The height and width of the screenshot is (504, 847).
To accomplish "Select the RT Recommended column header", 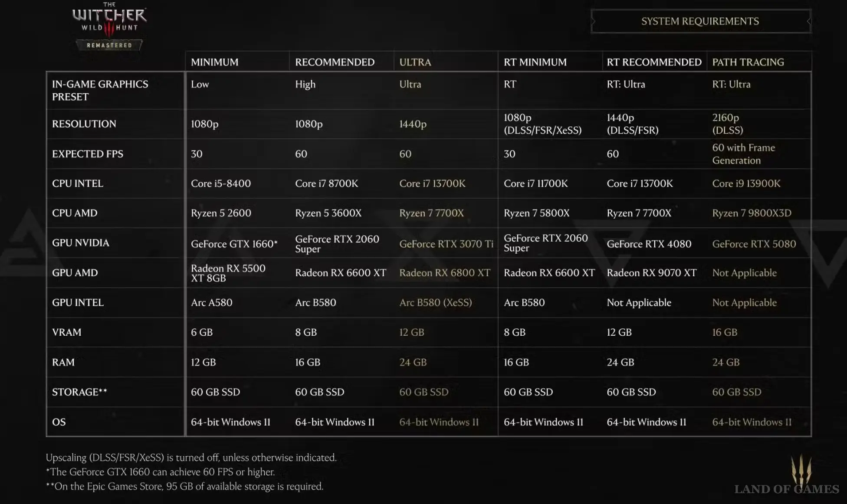I will (x=654, y=62).
